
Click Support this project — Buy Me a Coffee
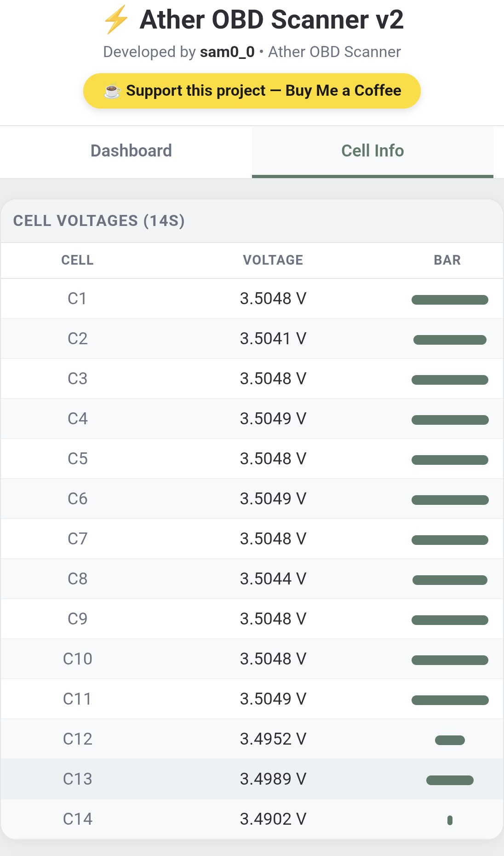[x=252, y=91]
